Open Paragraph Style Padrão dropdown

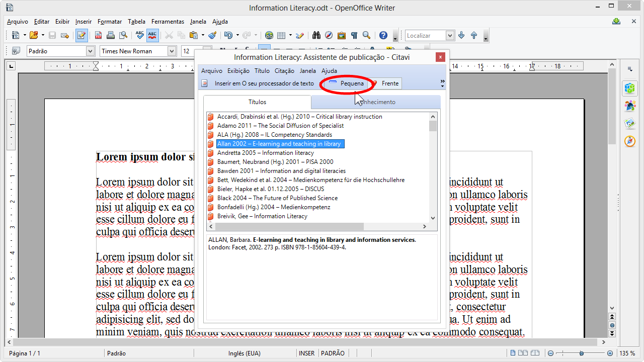pyautogui.click(x=91, y=51)
